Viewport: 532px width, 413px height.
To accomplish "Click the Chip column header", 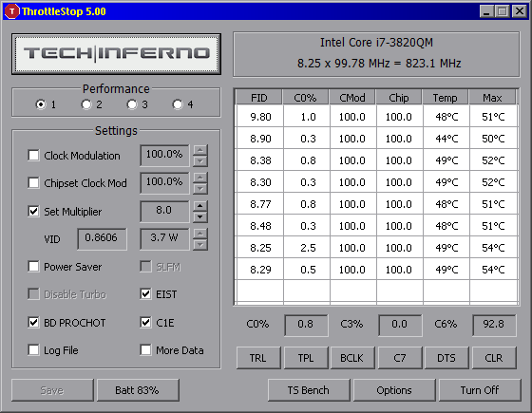I will pos(399,98).
